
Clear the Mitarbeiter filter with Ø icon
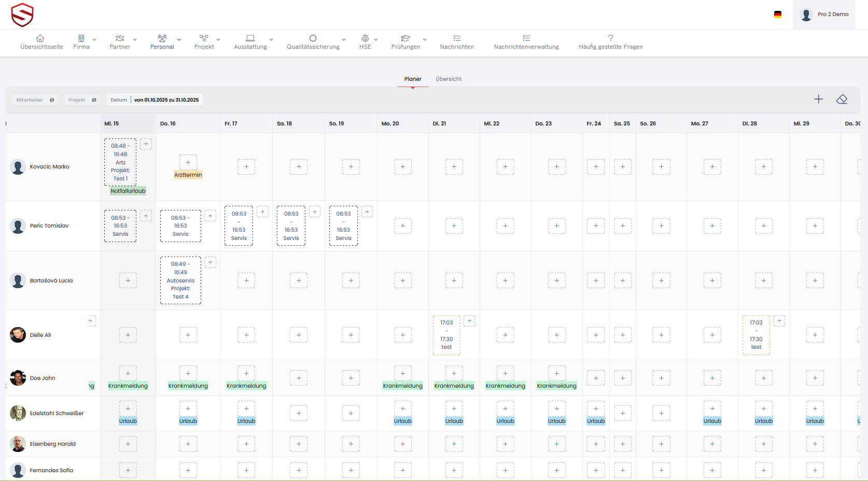[52, 100]
